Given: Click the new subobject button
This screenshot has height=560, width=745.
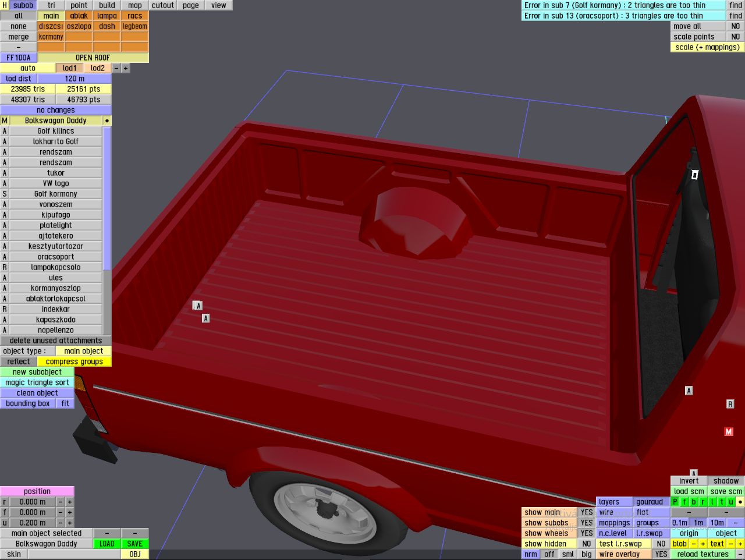Looking at the screenshot, I should [37, 372].
